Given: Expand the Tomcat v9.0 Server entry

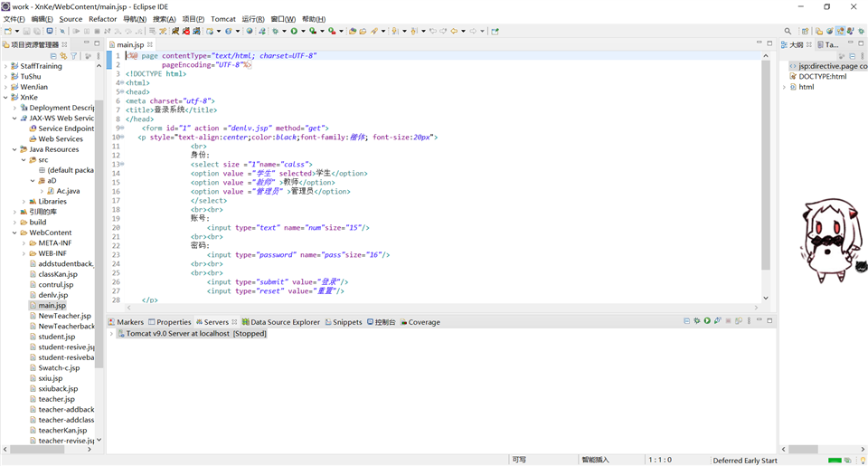Looking at the screenshot, I should pyautogui.click(x=111, y=334).
